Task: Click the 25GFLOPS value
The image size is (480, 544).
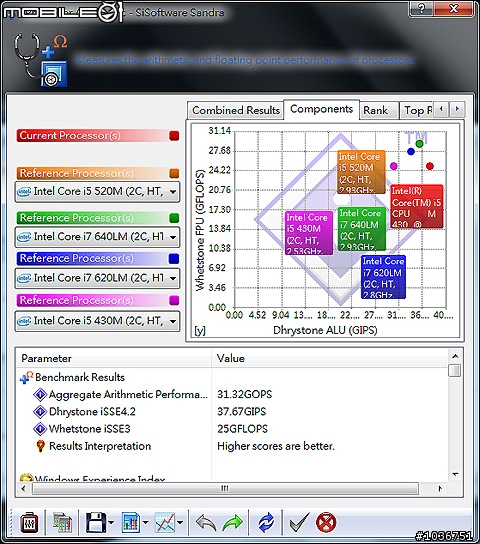Action: click(242, 429)
